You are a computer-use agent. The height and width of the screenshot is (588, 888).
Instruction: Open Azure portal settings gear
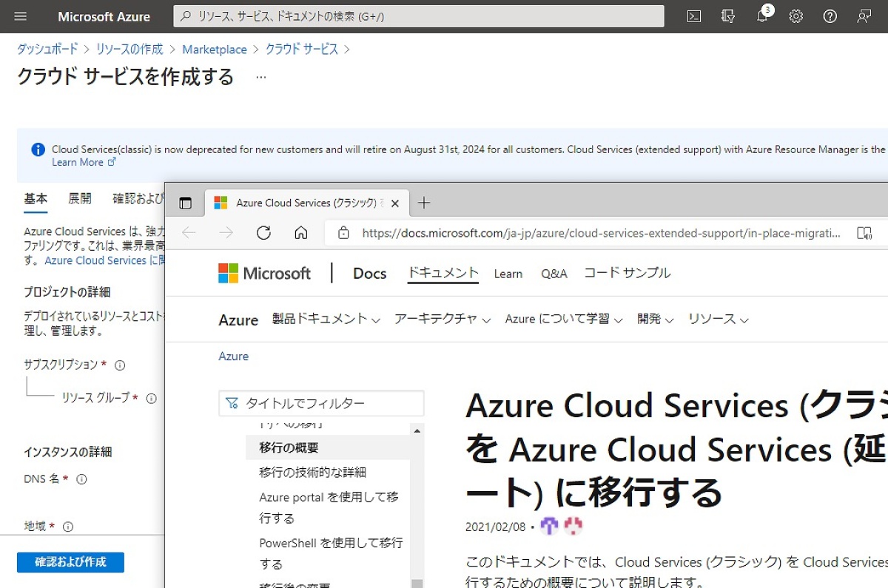point(796,16)
